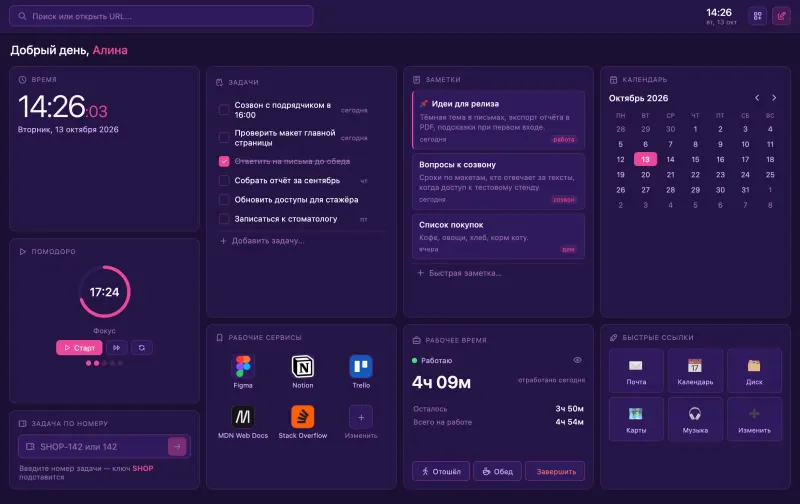The width and height of the screenshot is (800, 504).
Task: Click the pink edit pencil icon in top bar
Action: (781, 16)
